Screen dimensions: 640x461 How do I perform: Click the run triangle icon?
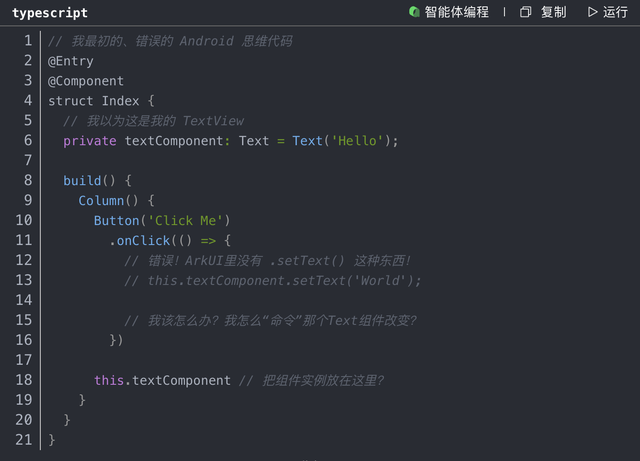click(592, 12)
